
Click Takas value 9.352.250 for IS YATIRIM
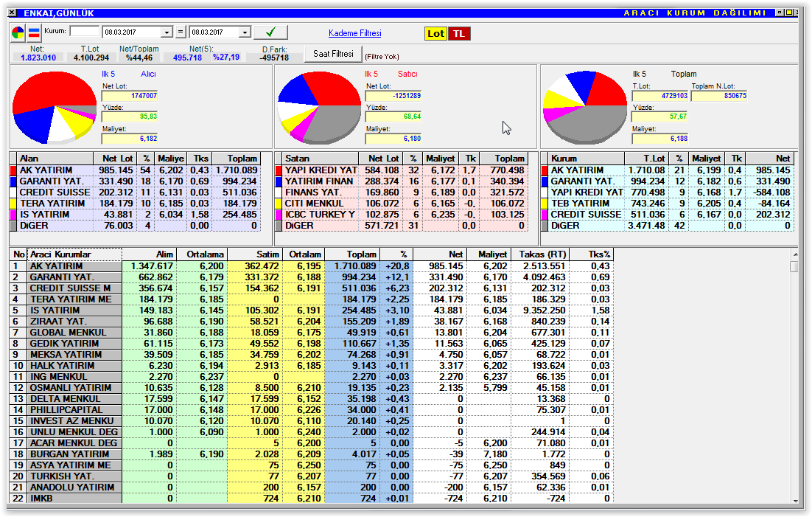point(544,310)
